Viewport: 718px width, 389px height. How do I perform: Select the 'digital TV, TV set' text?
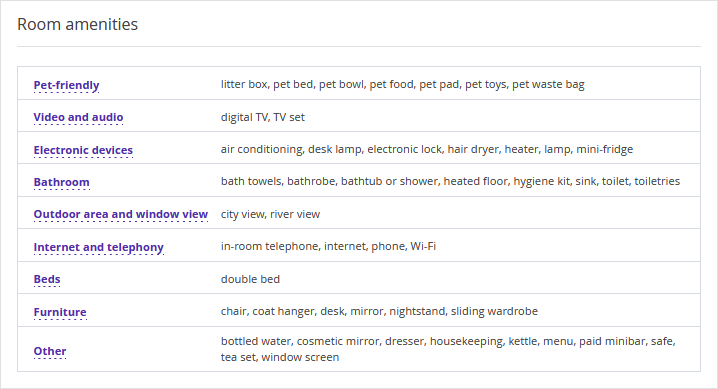coord(262,117)
